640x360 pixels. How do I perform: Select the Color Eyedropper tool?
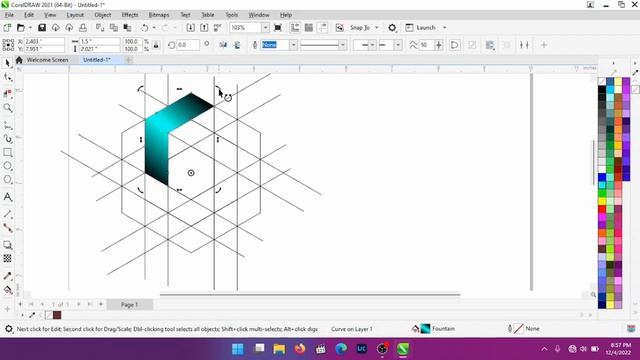pyautogui.click(x=7, y=276)
